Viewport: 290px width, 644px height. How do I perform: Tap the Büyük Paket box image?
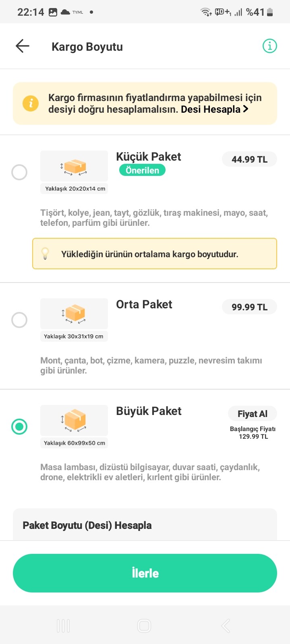[74, 420]
